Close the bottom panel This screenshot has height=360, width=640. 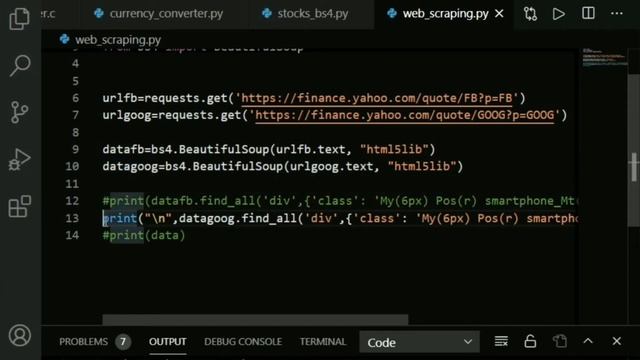tap(617, 341)
